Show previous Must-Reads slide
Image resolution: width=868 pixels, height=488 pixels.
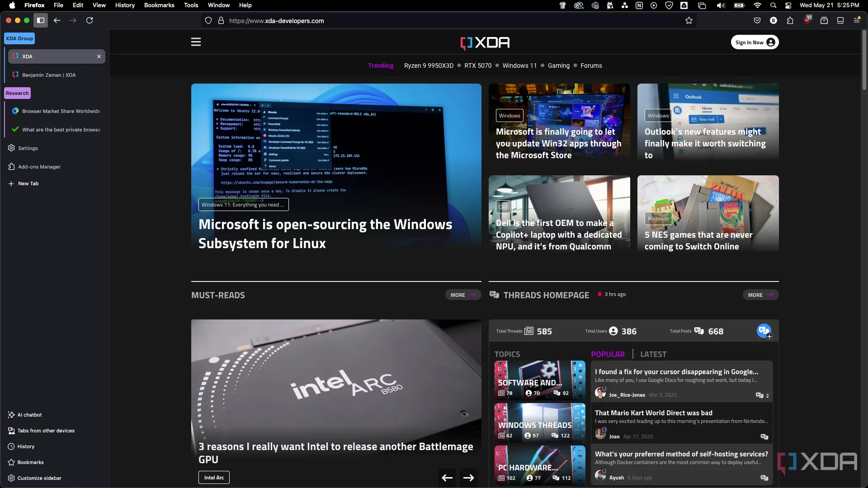(447, 478)
